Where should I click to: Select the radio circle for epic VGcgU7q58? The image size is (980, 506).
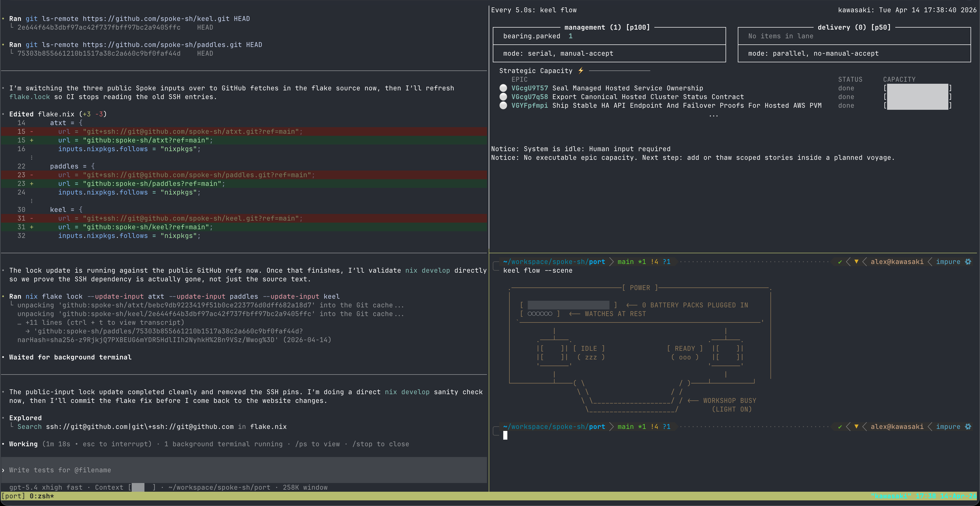coord(503,97)
